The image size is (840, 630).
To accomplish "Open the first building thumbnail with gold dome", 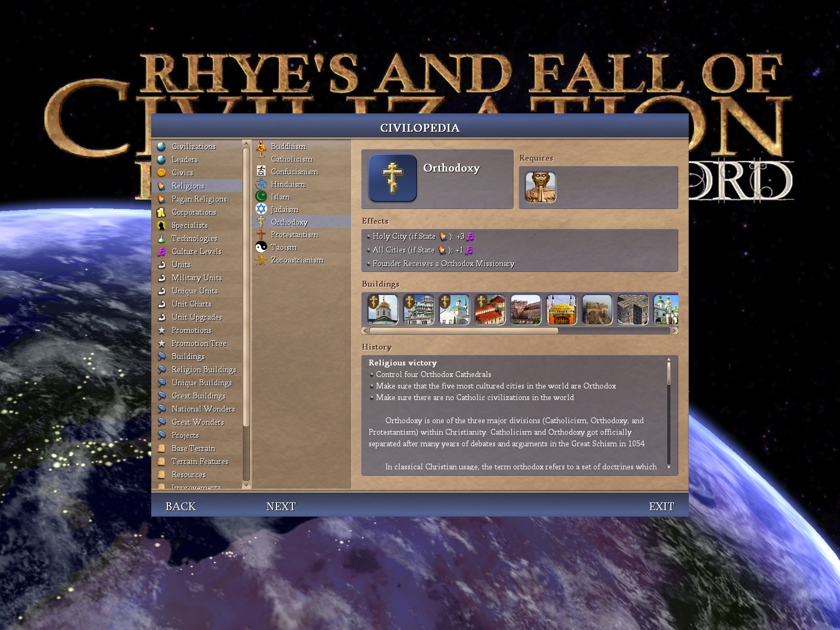I will [383, 309].
